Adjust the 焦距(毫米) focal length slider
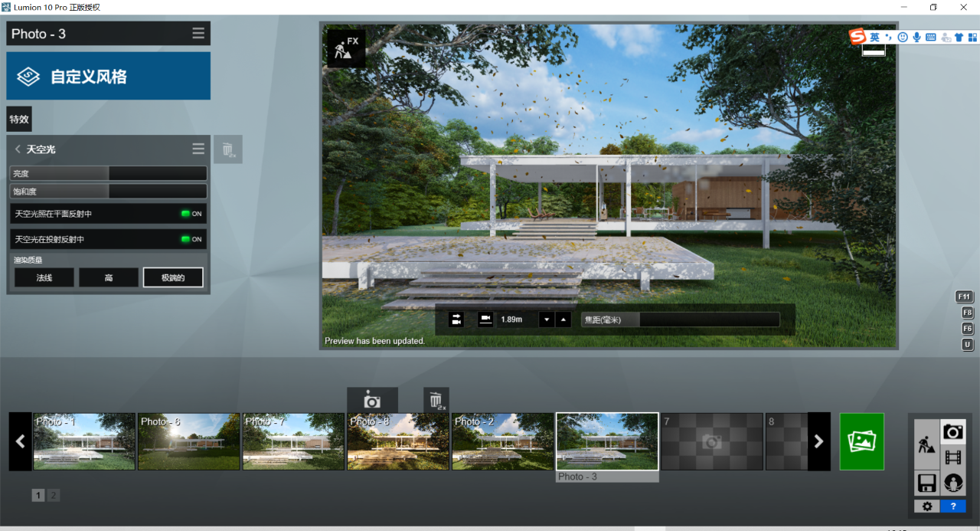The height and width of the screenshot is (531, 980). click(x=680, y=320)
